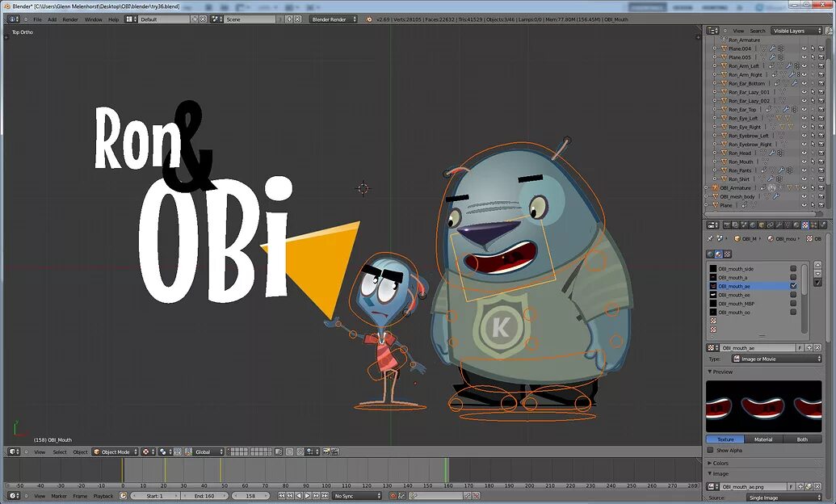Screen dimensions: 836x504
Task: Click the Start frame field
Action: tap(154, 496)
